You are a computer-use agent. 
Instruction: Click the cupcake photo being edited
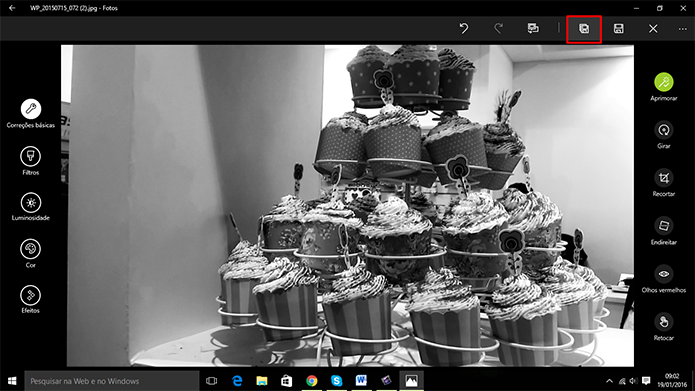(348, 206)
